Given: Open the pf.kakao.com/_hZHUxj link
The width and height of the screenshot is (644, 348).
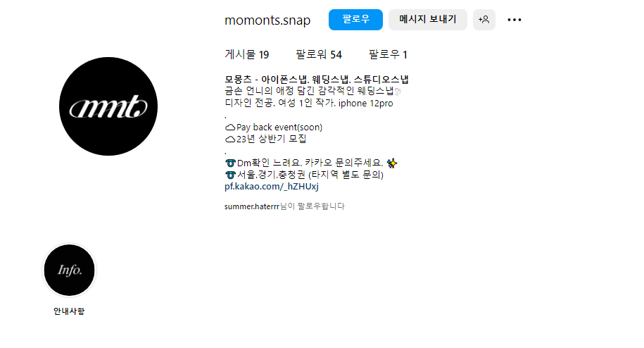Looking at the screenshot, I should coord(272,187).
